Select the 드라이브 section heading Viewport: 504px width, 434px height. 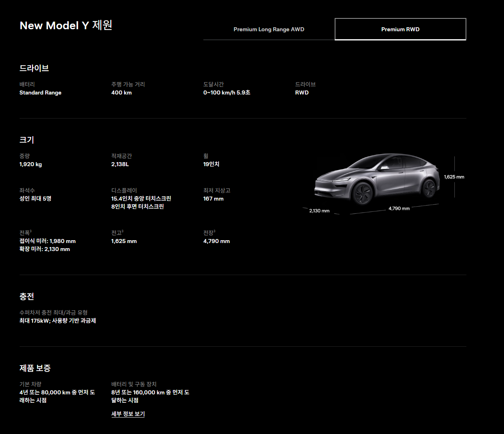click(34, 68)
